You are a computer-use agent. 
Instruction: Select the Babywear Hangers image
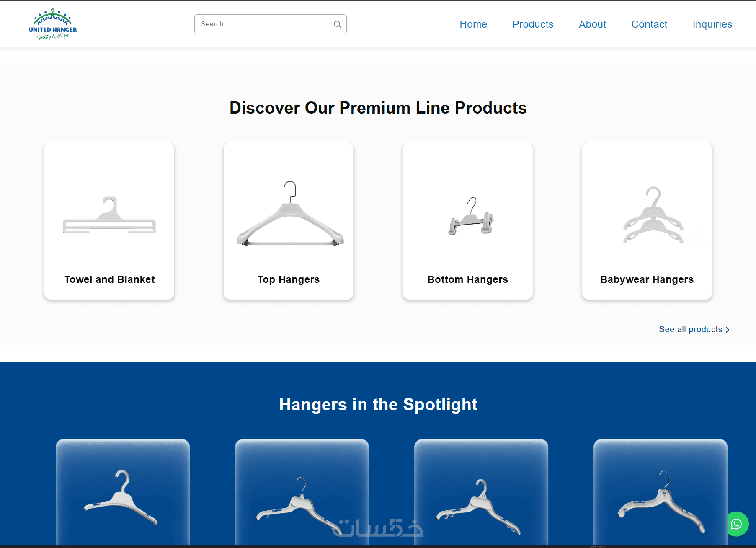click(653, 215)
